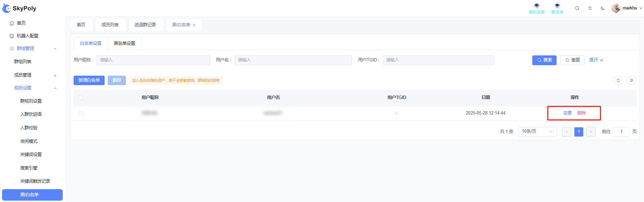Open the 10条/页 page size dropdown
This screenshot has height=202, width=644.
[x=537, y=132]
